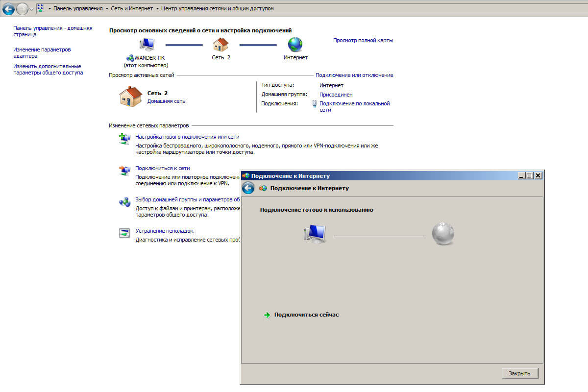This screenshot has width=588, height=392.
Task: Select Панель управления in the address breadcrumb
Action: pyautogui.click(x=78, y=9)
